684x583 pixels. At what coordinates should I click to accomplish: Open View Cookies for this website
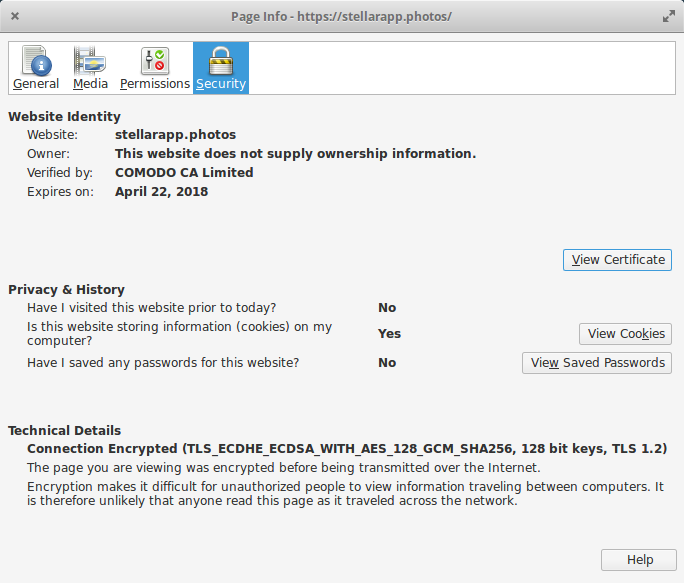tap(625, 334)
